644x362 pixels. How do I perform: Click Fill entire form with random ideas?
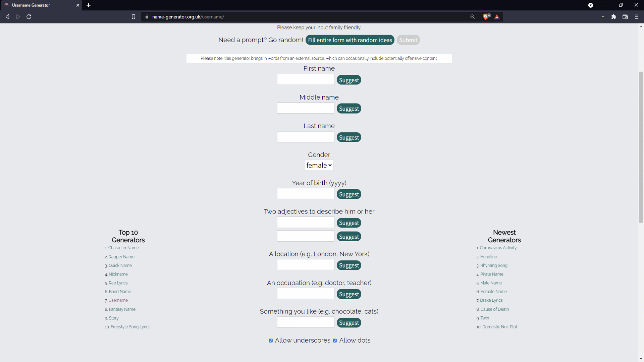(350, 40)
